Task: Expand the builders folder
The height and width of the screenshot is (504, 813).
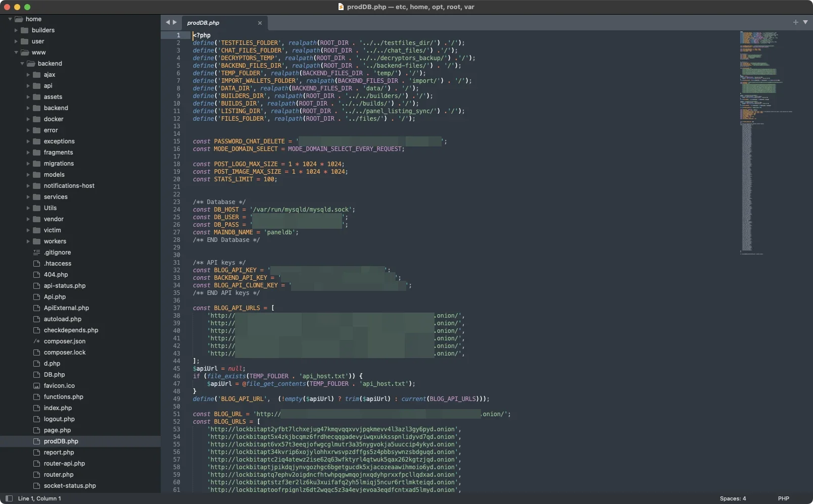Action: (16, 30)
